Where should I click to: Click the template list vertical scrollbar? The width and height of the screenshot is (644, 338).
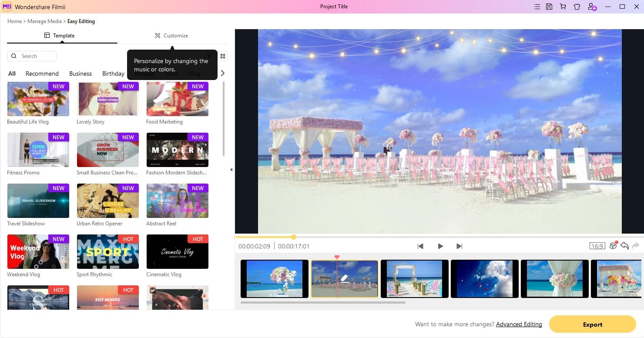pos(224,119)
